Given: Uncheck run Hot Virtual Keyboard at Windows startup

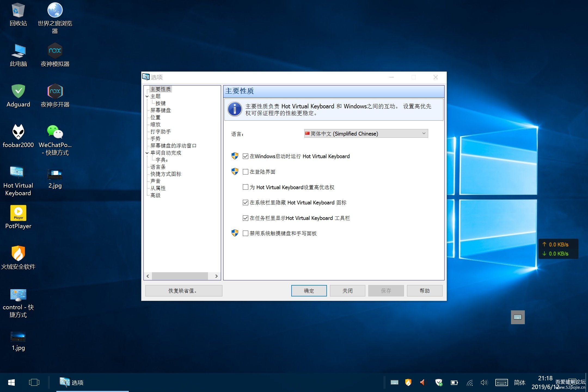Looking at the screenshot, I should (246, 156).
